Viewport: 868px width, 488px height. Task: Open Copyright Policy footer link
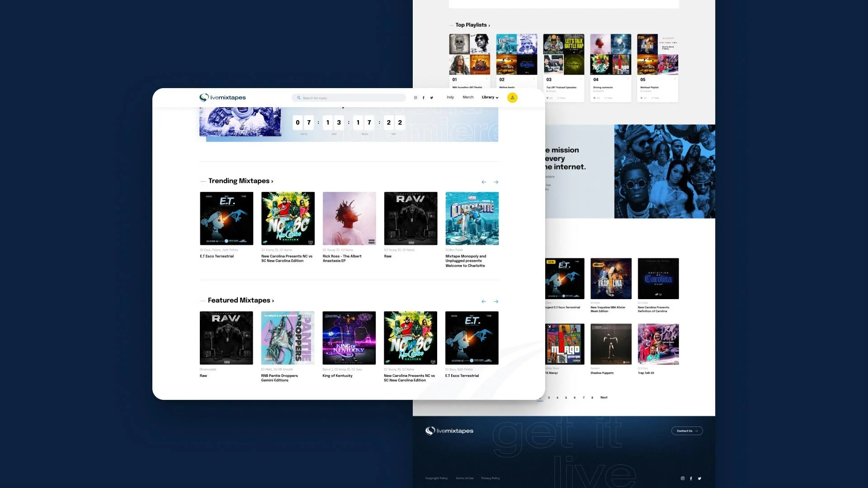436,478
